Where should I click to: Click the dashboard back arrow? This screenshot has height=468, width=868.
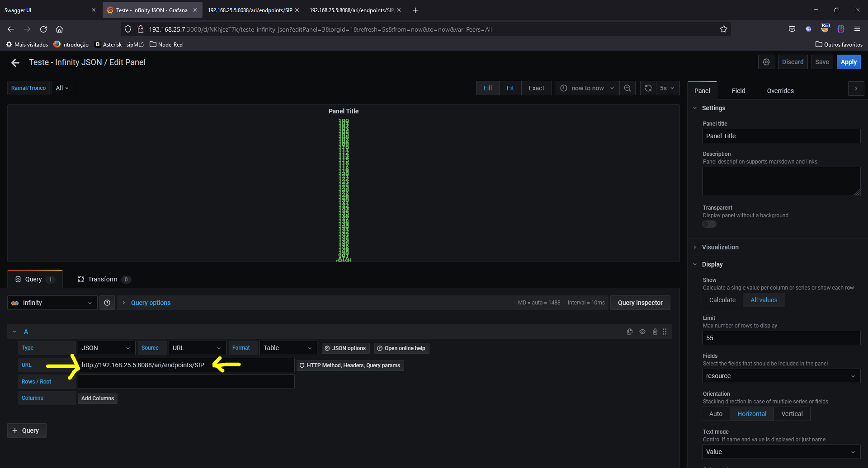(15, 62)
